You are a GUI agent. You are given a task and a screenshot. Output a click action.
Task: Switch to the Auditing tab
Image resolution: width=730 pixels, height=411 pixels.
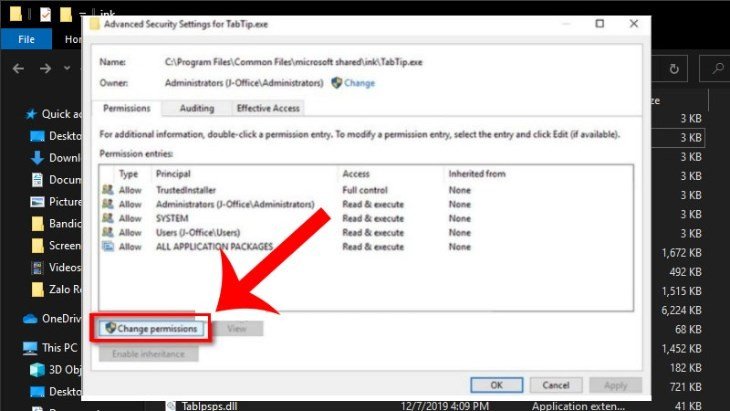[x=195, y=108]
